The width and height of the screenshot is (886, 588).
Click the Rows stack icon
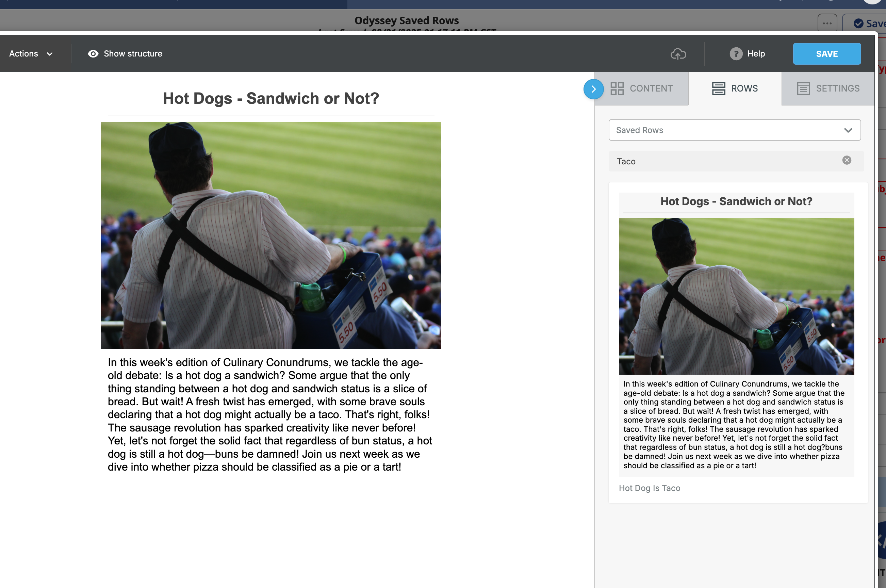coord(718,88)
